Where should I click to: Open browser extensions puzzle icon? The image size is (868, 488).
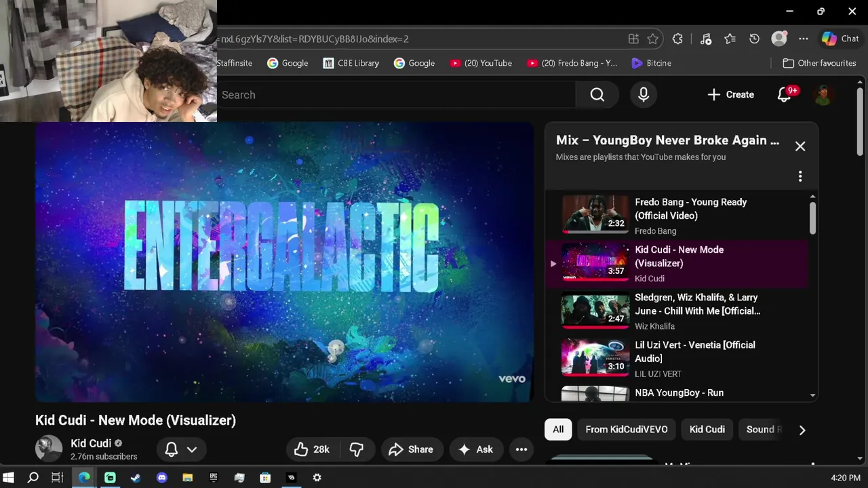(677, 39)
